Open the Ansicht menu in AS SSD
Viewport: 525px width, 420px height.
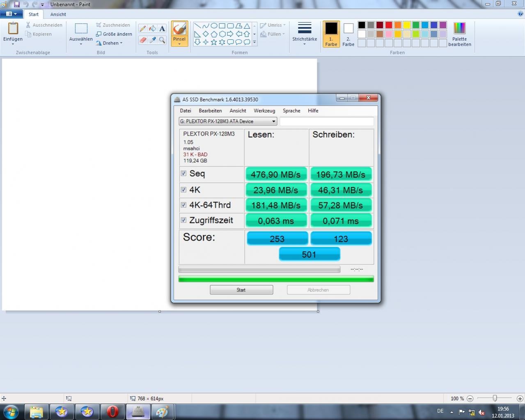point(238,111)
